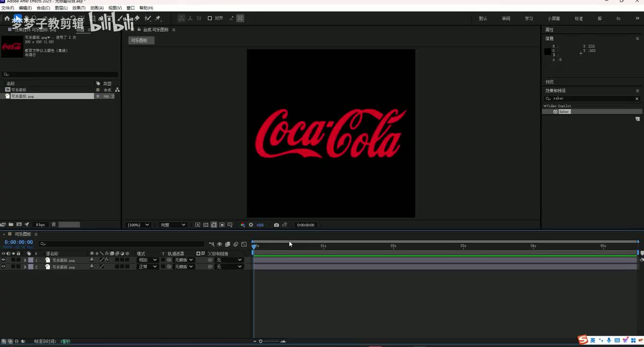This screenshot has width=644, height=347.
Task: Click the viewer timecode 0:00:00:00
Action: tap(305, 225)
